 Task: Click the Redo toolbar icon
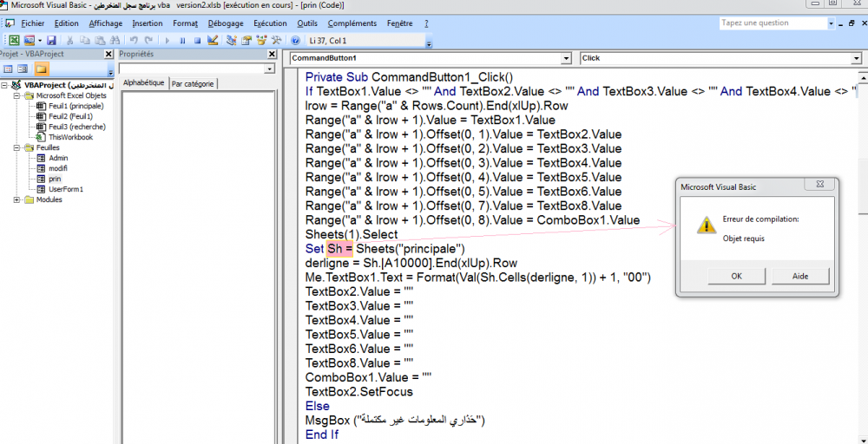(148, 41)
